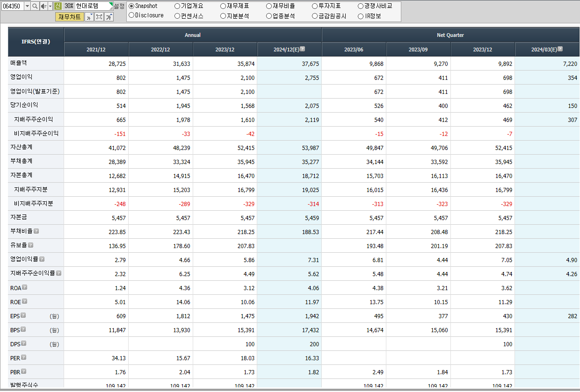Click help icon beside PBR
This screenshot has width=580, height=392.
[24, 371]
